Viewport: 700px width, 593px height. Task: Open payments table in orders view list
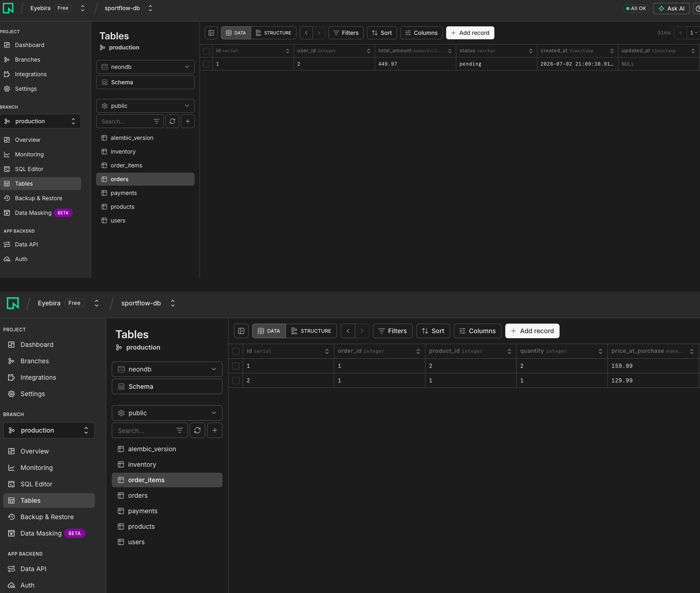145,193
